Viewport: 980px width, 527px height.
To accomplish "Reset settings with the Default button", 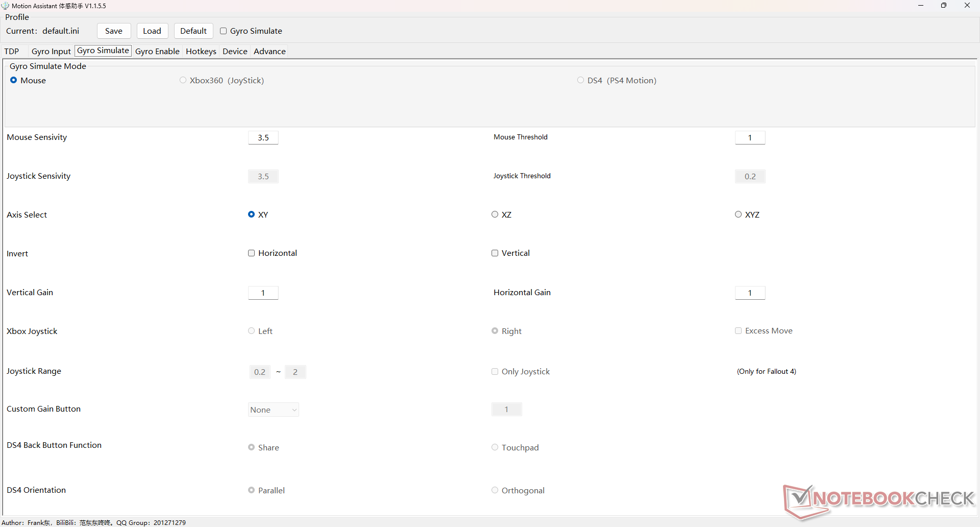I will [x=193, y=31].
